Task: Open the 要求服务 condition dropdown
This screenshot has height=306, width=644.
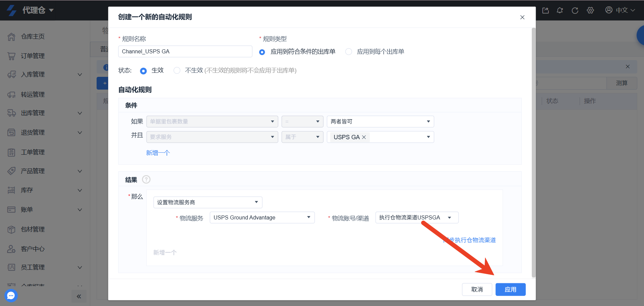Action: point(212,137)
